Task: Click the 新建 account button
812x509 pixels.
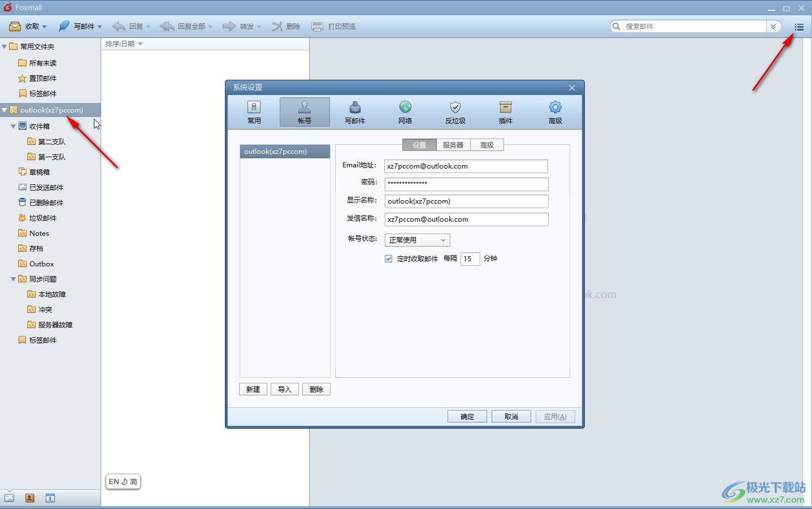Action: 253,389
